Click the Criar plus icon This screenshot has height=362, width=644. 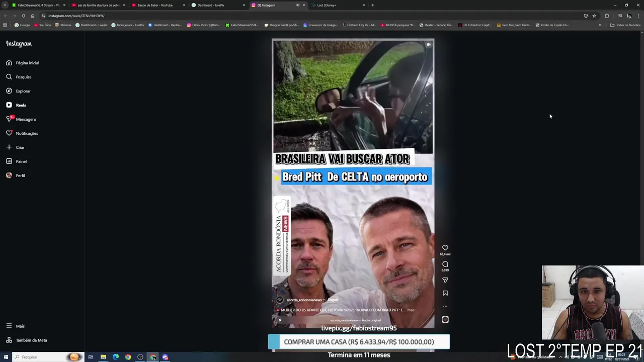(x=9, y=147)
